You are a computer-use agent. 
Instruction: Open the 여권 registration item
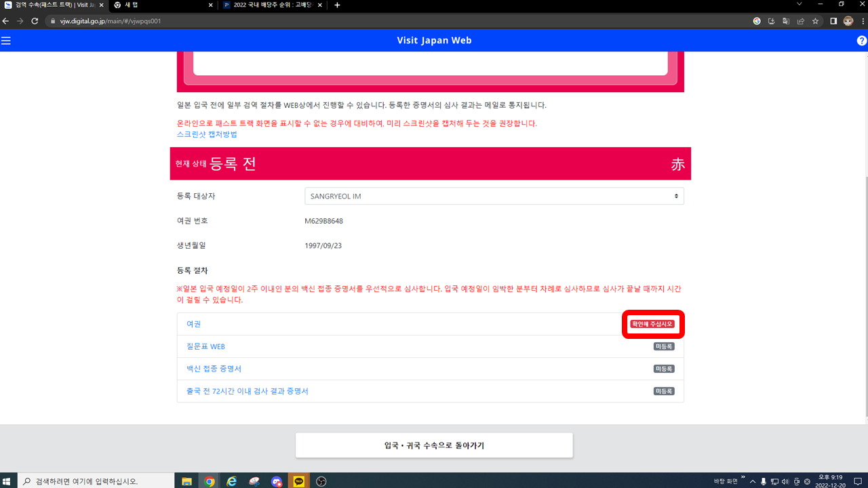tap(194, 324)
